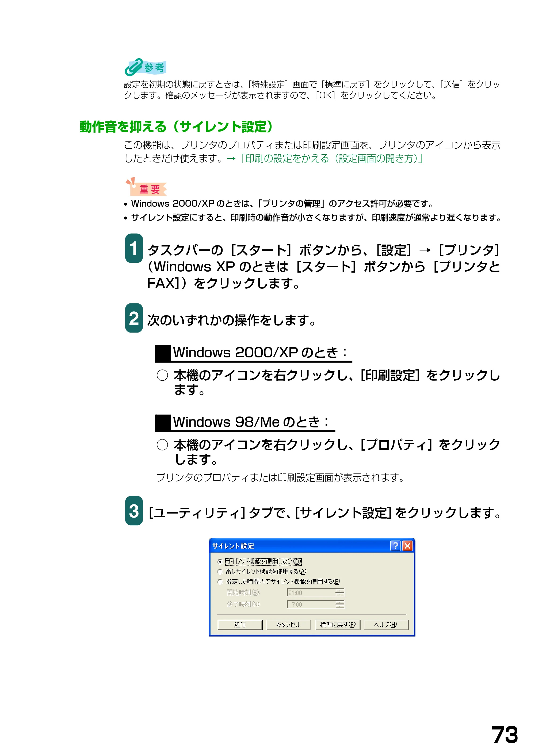The image size is (535, 756).
Task: Click the 送信 button
Action: [240, 625]
